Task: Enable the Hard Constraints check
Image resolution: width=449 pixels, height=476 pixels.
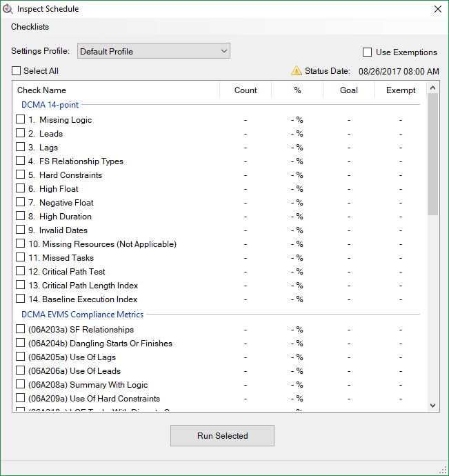Action: [x=20, y=175]
